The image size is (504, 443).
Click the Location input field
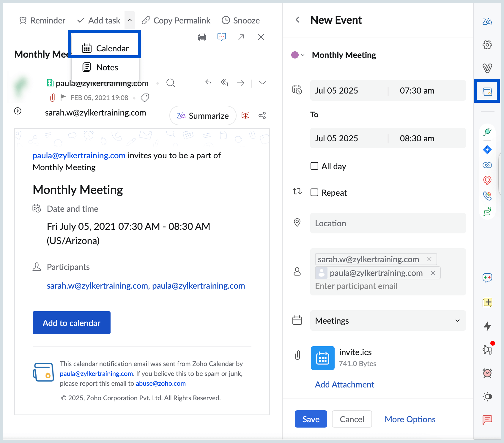click(388, 223)
